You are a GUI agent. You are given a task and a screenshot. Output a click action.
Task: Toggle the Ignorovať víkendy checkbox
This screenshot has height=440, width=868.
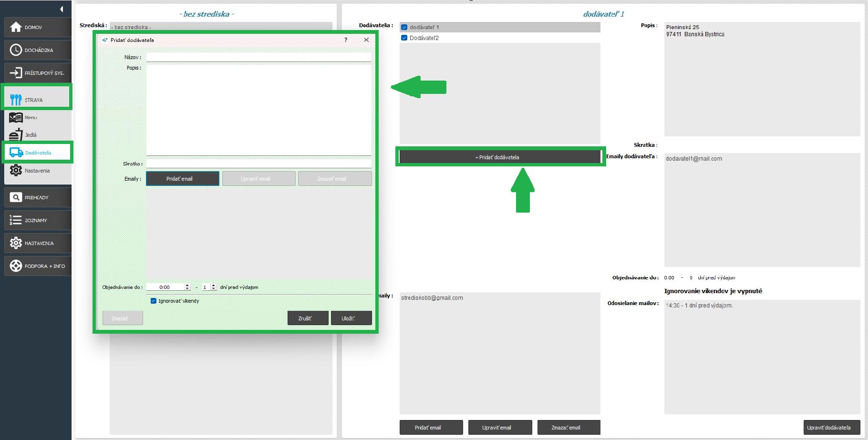154,301
